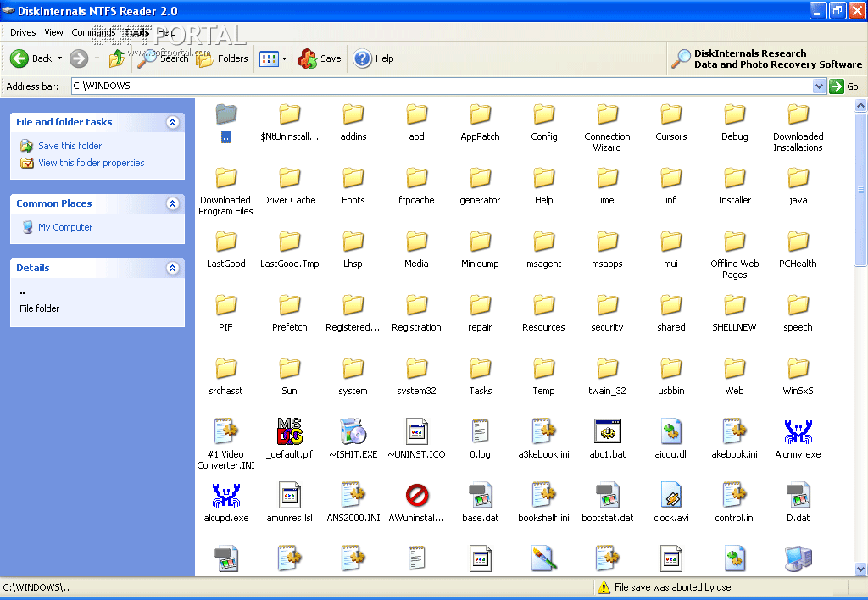Viewport: 868px width, 600px height.
Task: Select the Minidump folder icon
Action: [x=480, y=242]
